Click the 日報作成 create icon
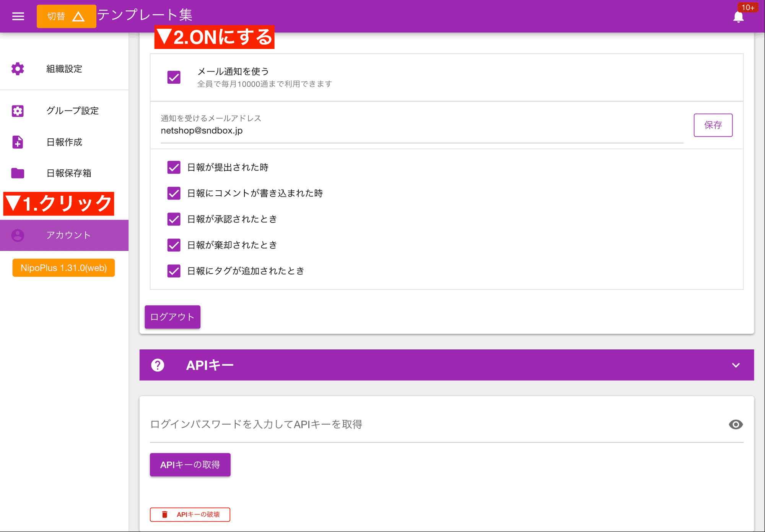Image resolution: width=765 pixels, height=532 pixels. point(17,141)
